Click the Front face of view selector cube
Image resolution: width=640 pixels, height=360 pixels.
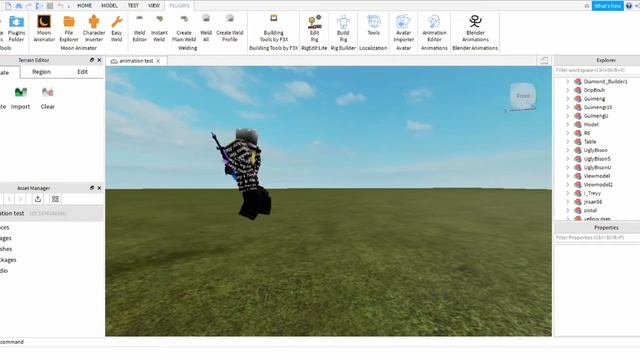523,96
